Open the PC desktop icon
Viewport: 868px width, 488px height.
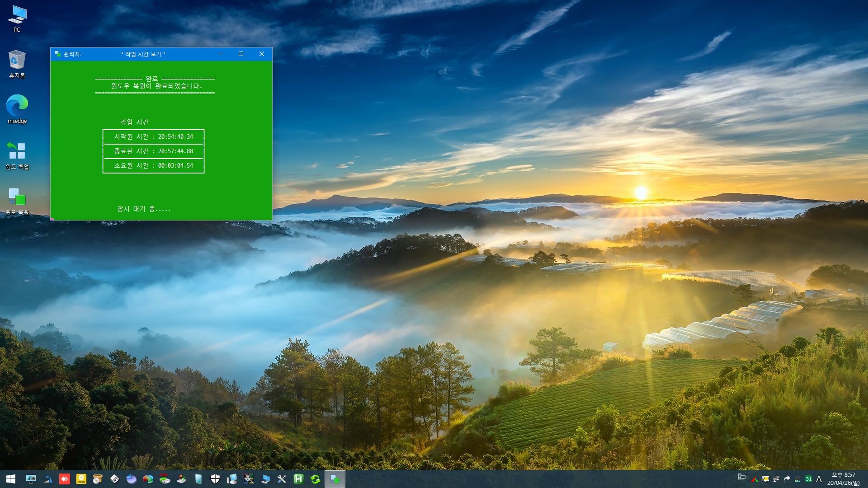(17, 19)
